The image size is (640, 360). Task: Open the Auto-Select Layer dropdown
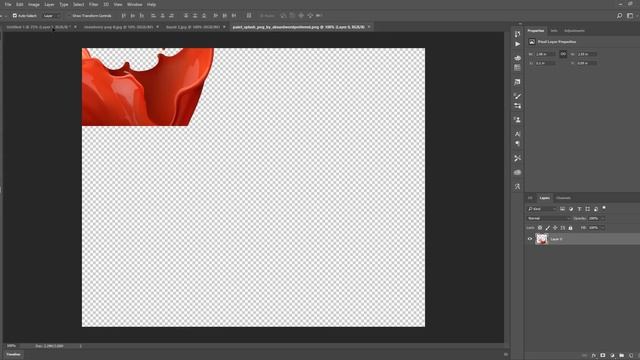click(x=51, y=16)
